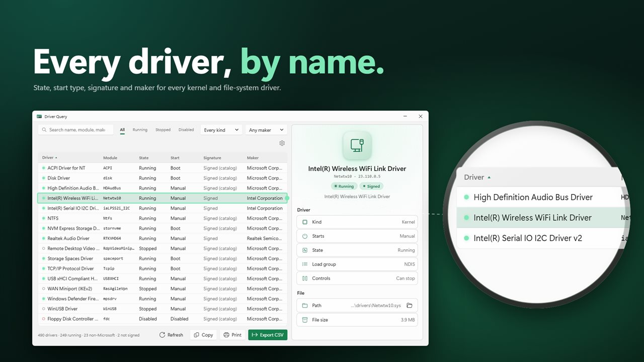Show All drivers tab
The height and width of the screenshot is (362, 644).
[x=122, y=130]
